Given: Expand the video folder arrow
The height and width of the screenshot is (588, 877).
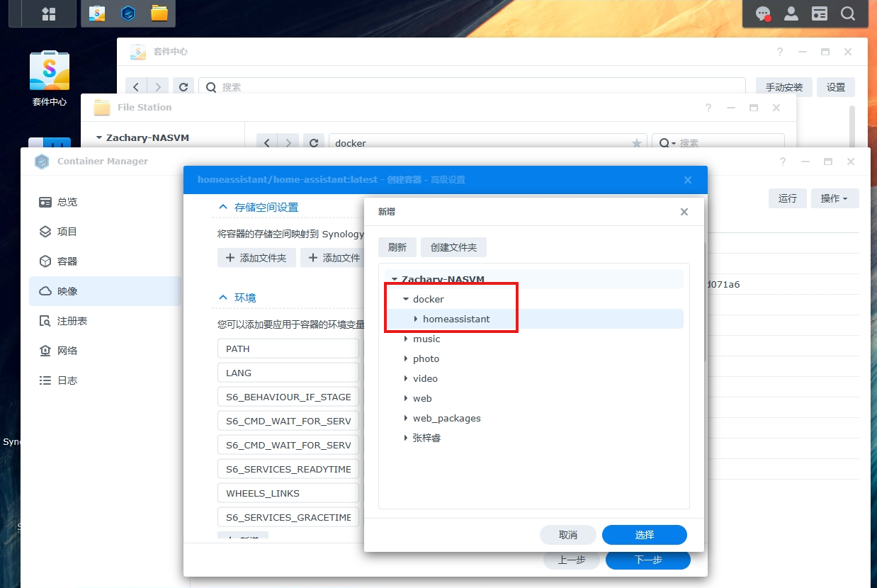Looking at the screenshot, I should (406, 378).
